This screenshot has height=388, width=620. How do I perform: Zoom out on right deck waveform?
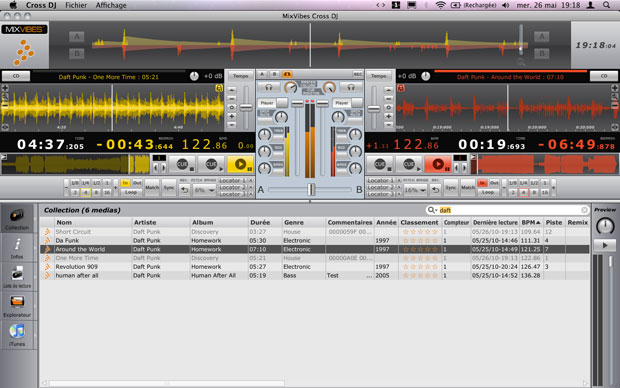click(615, 105)
